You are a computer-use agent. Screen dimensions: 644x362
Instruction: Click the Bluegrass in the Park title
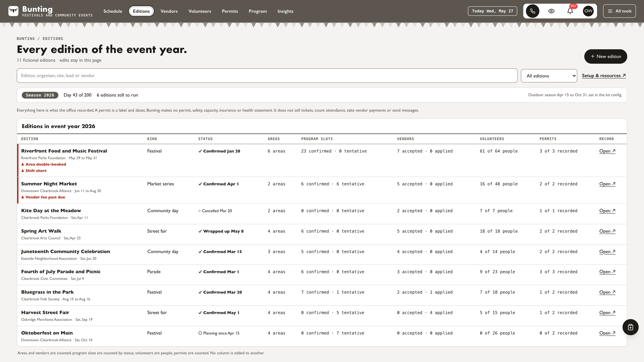(47, 292)
